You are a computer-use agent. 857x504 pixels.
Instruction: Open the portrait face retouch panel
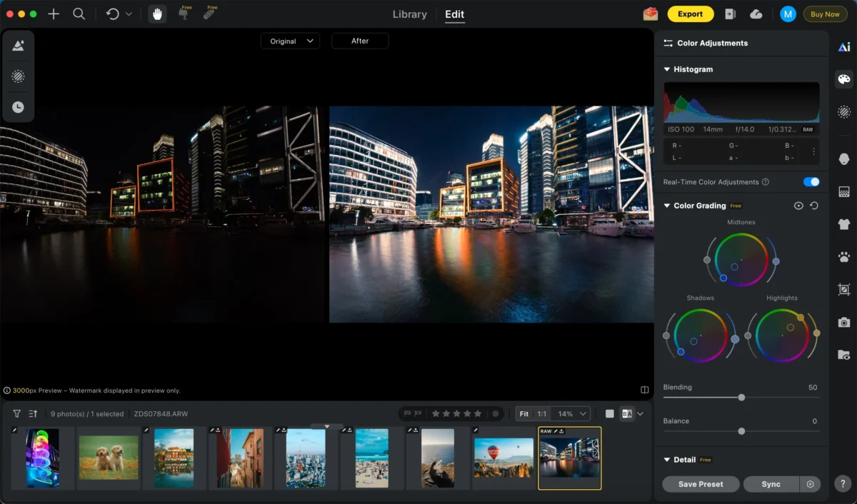pyautogui.click(x=844, y=158)
